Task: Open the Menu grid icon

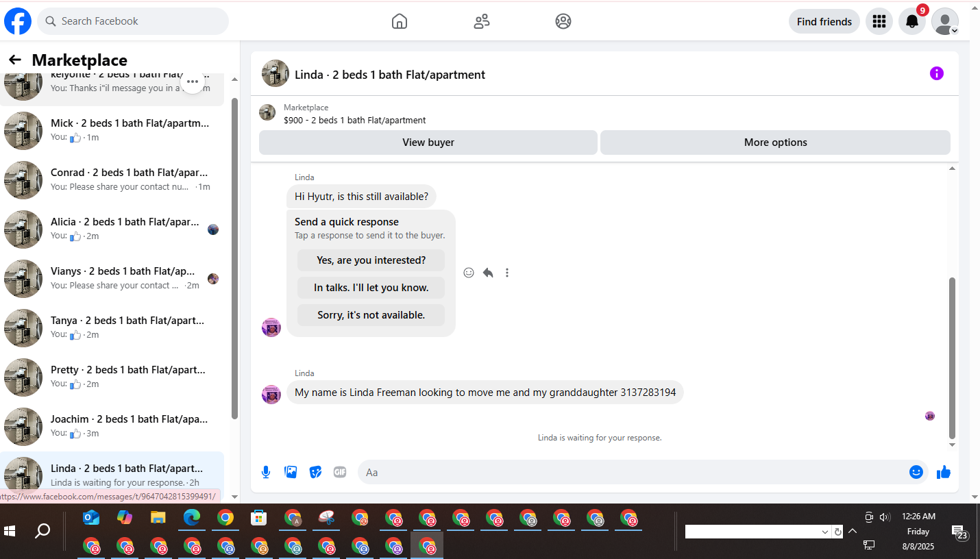Action: point(879,21)
